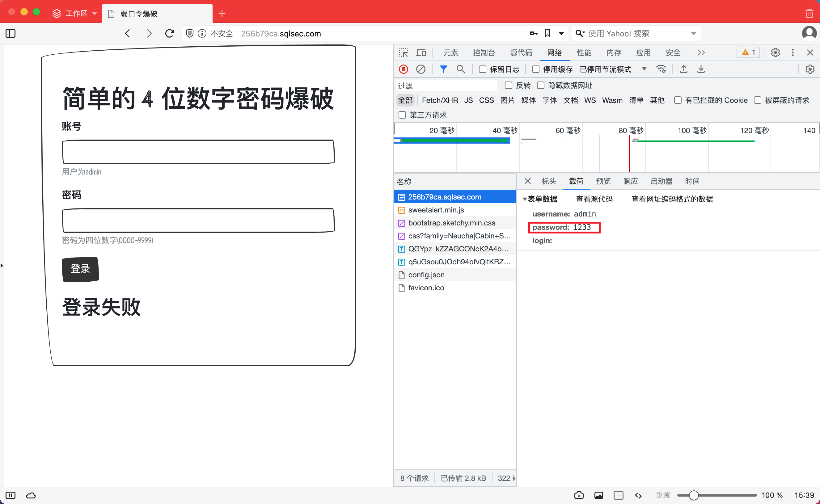820x504 pixels.
Task: Click the 密码 input field
Action: 198,220
